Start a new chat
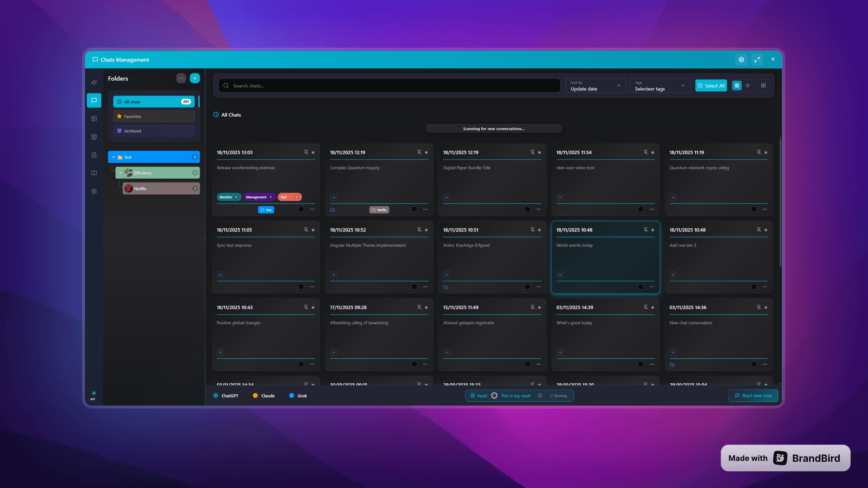868x488 pixels. [x=753, y=395]
